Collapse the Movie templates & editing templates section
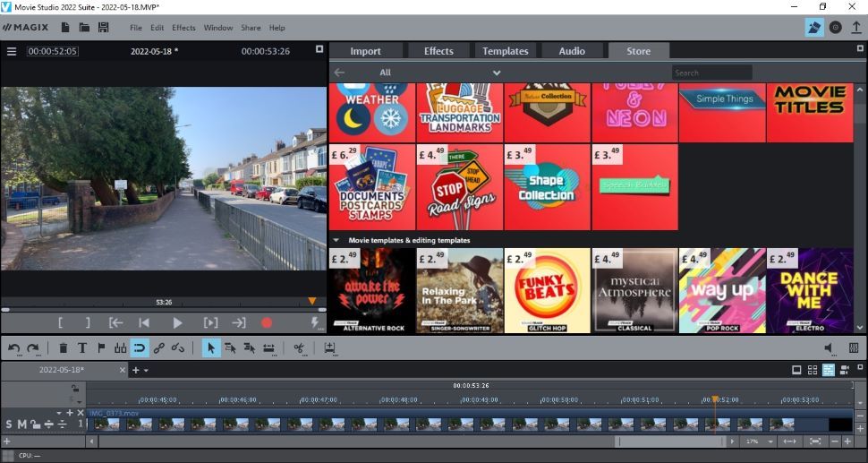868x463 pixels. click(336, 240)
